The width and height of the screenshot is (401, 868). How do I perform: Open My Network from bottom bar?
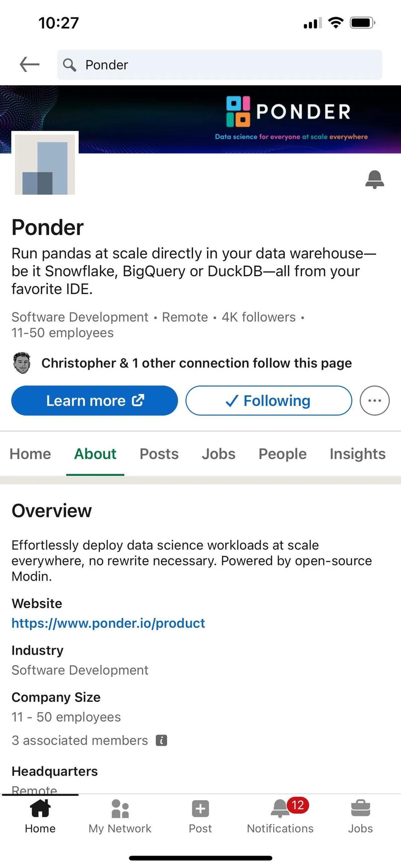tap(120, 817)
